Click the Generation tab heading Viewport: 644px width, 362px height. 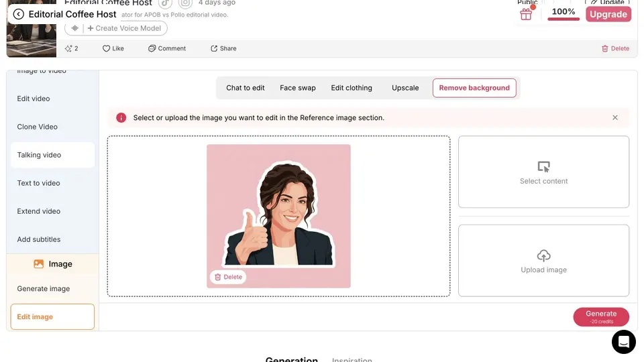click(x=292, y=359)
